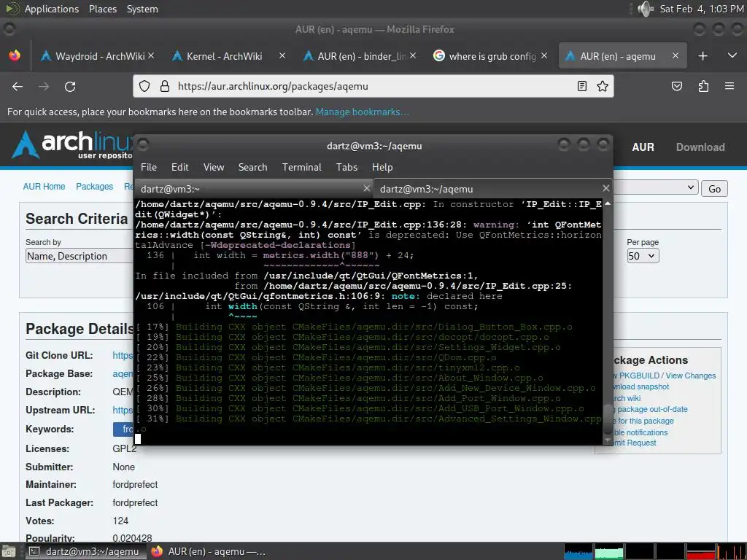Close the binder_linux AUR tab
747x560 pixels.
413,55
